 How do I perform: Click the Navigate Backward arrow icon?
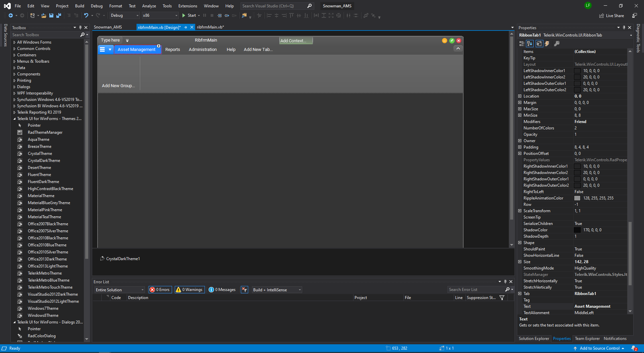pyautogui.click(x=11, y=15)
